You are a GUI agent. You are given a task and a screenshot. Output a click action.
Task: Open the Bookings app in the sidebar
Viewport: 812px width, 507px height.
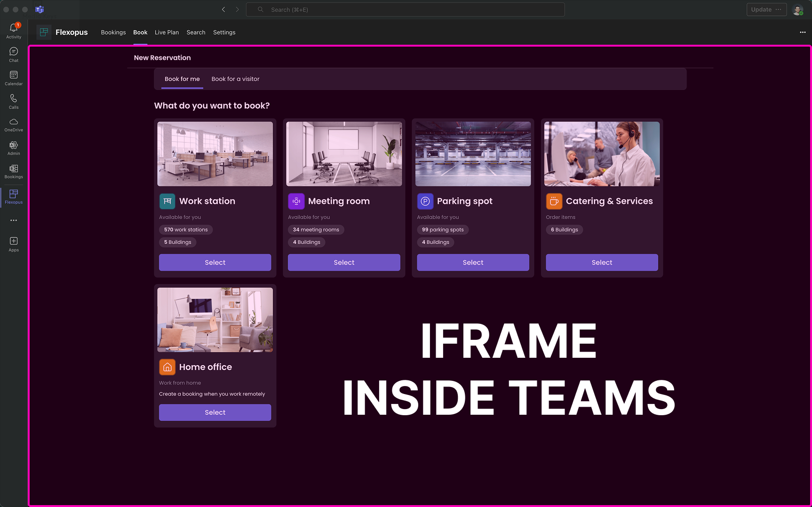pos(14,171)
